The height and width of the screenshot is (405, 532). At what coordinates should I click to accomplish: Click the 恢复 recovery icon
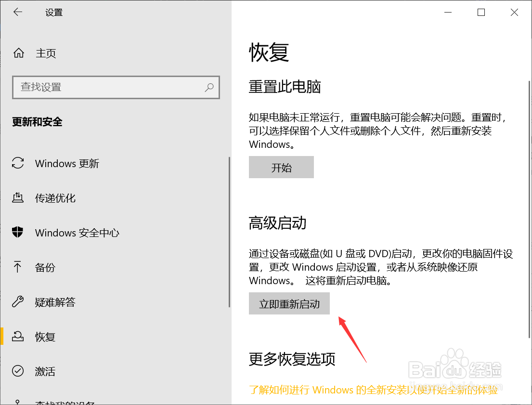(17, 337)
